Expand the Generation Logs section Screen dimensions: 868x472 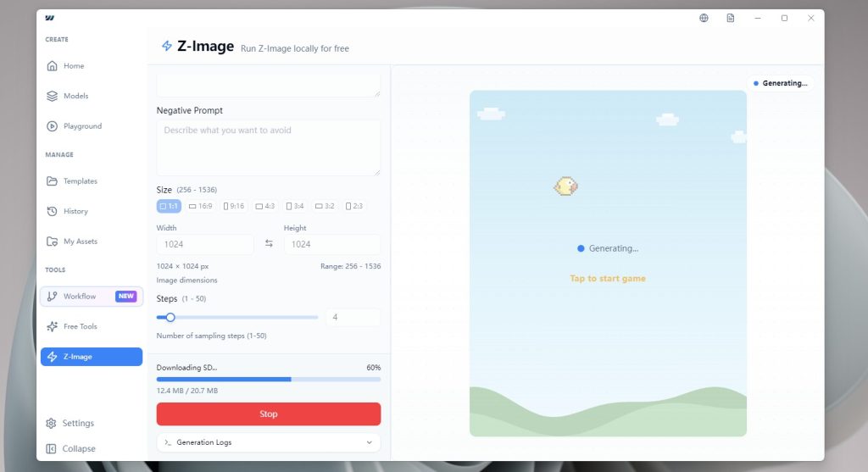click(269, 442)
